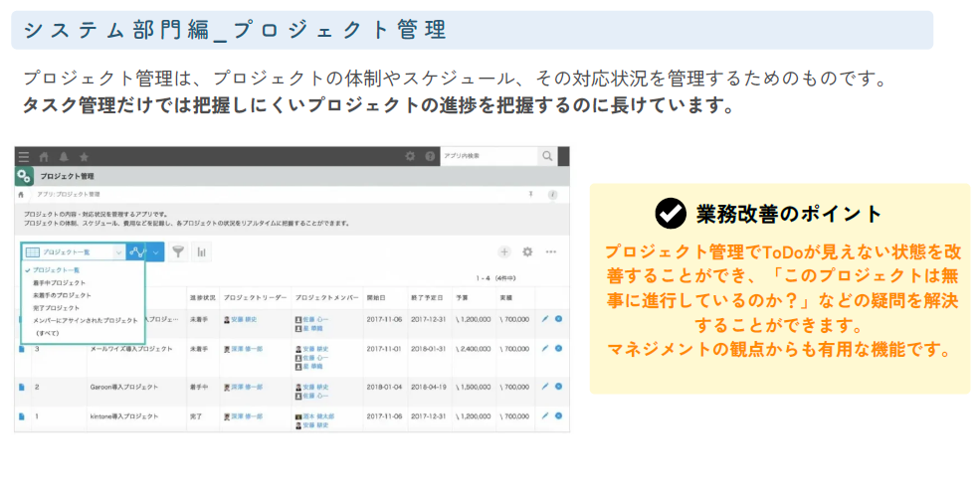Delete the Garoon導入プロジェクト record
Image resolution: width=980 pixels, height=494 pixels.
559,387
